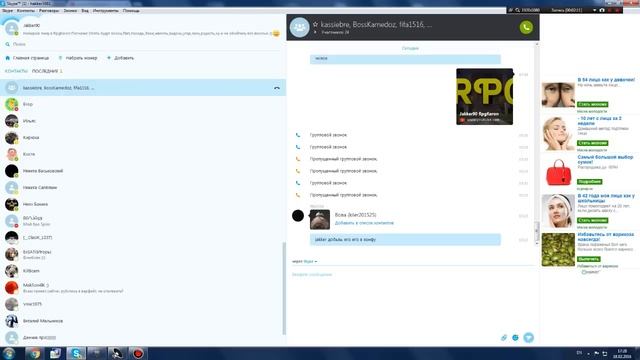The height and width of the screenshot is (360, 640).
Task: Click Добавить в список контактов link
Action: coord(364,223)
